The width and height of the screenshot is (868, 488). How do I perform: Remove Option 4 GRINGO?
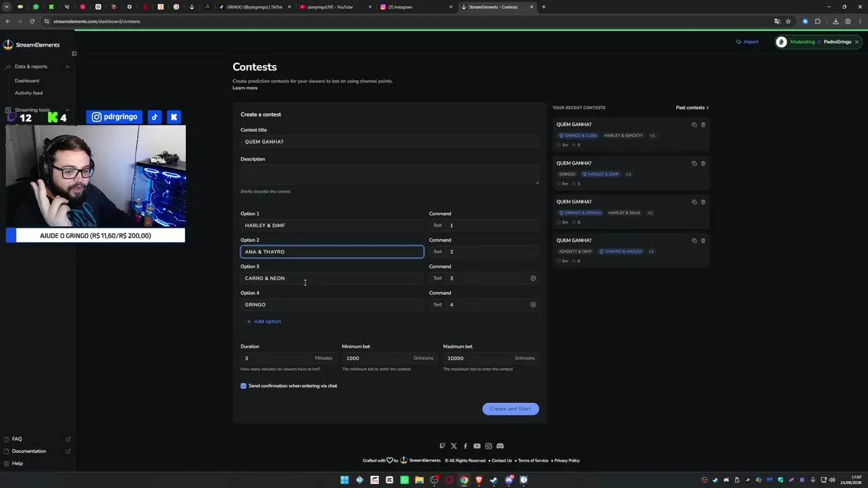tap(533, 304)
